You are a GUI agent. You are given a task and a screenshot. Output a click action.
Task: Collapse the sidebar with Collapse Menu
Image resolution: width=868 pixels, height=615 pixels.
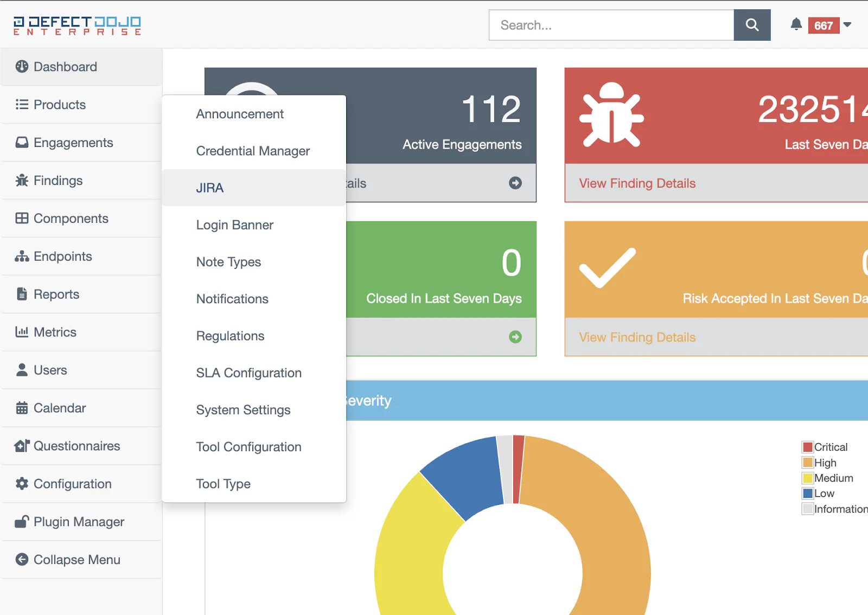76,560
